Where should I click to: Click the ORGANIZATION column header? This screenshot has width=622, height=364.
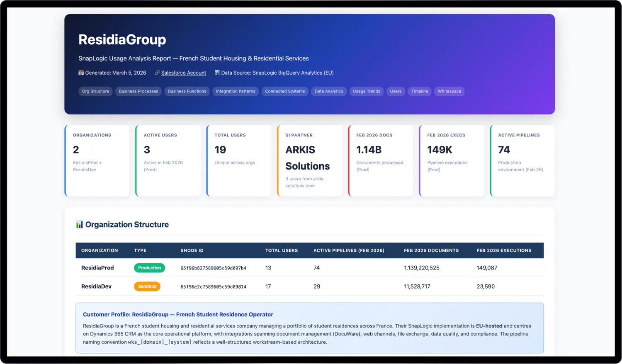click(x=100, y=250)
